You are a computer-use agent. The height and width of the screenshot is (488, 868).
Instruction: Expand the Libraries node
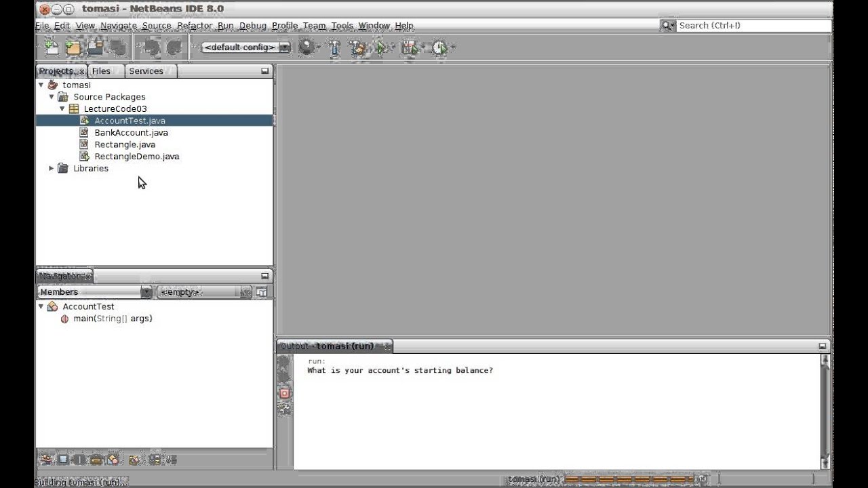click(52, 168)
